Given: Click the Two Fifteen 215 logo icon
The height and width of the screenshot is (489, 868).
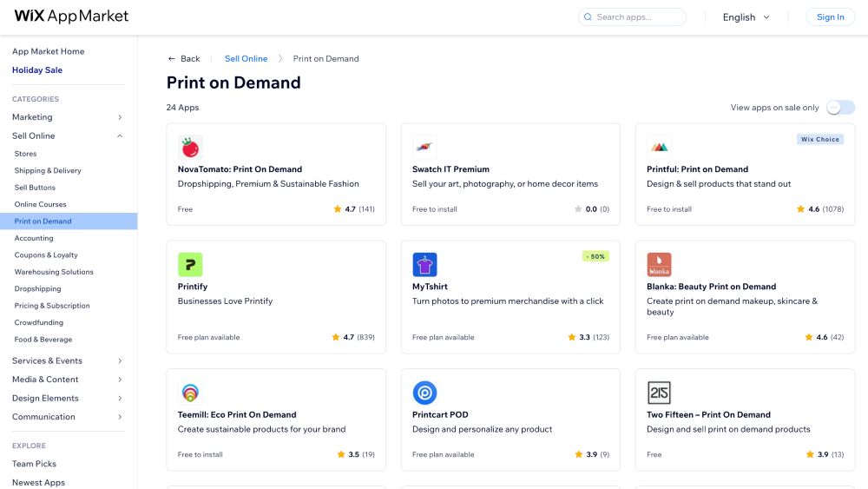Looking at the screenshot, I should point(659,393).
